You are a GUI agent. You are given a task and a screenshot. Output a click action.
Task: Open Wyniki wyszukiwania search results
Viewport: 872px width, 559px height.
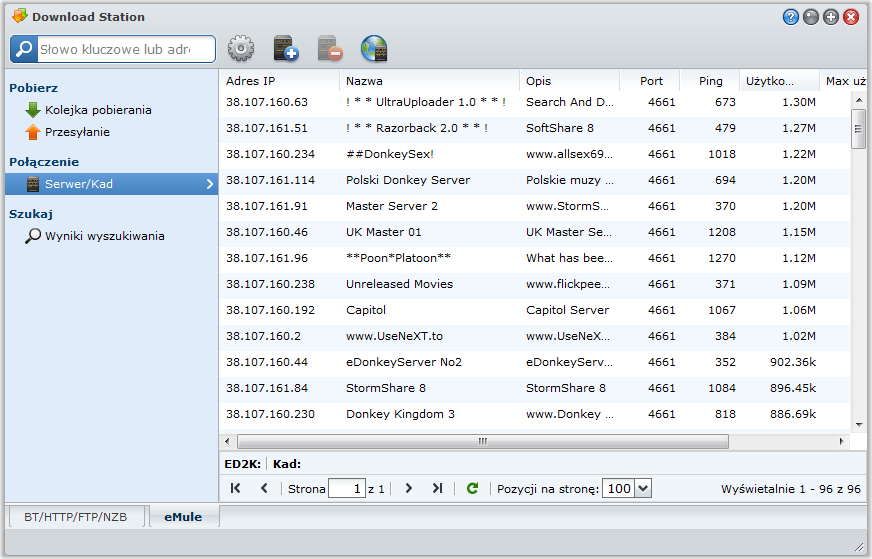[95, 236]
